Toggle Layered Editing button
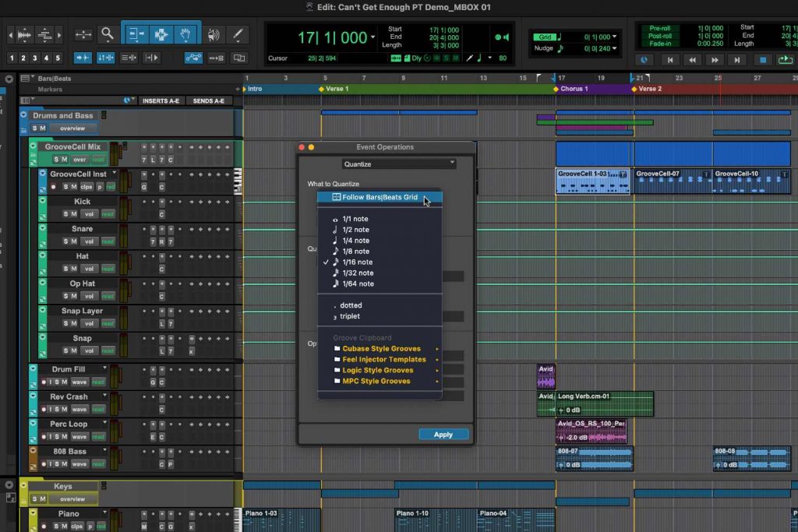 [239, 58]
